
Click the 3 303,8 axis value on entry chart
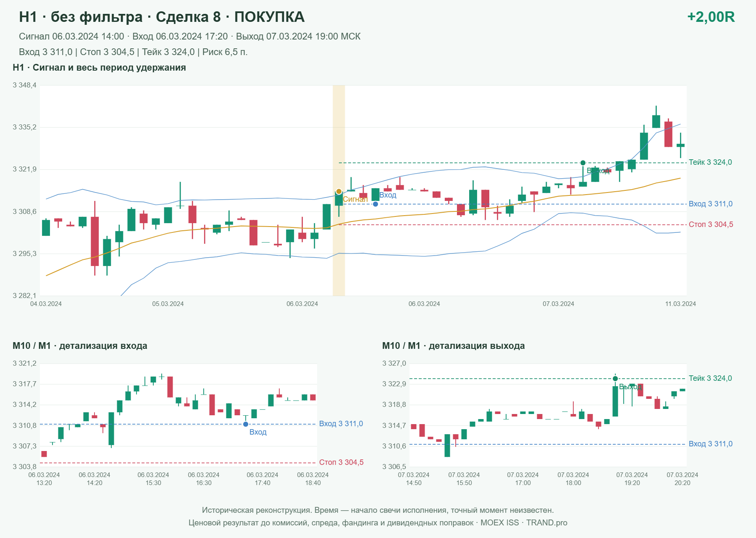tap(24, 467)
